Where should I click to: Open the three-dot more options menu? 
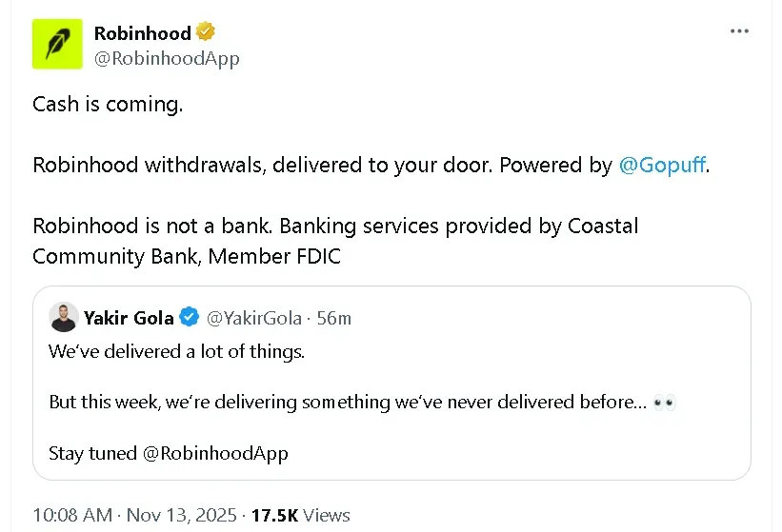coord(739,31)
